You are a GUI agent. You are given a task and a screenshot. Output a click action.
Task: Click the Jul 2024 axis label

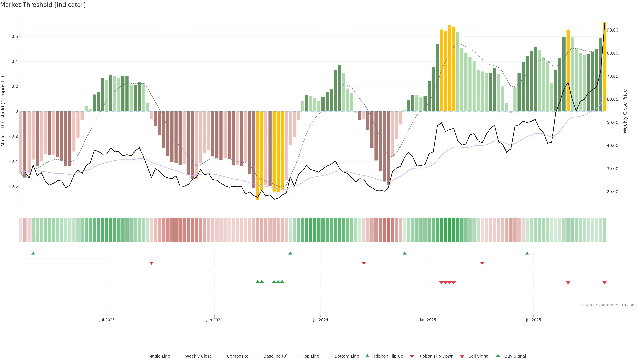pyautogui.click(x=320, y=320)
